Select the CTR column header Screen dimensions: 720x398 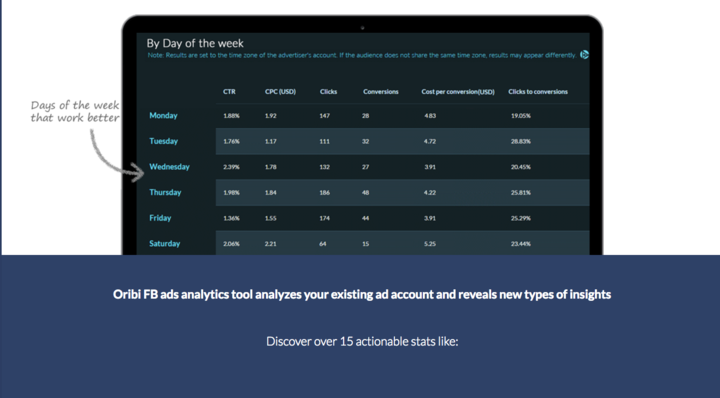tap(229, 92)
